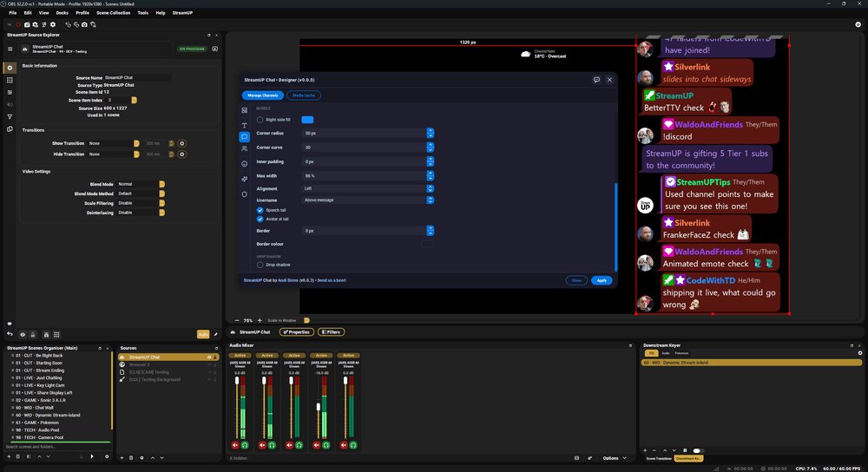
Task: Click the chat feedback icon in Designer title bar
Action: coord(596,80)
